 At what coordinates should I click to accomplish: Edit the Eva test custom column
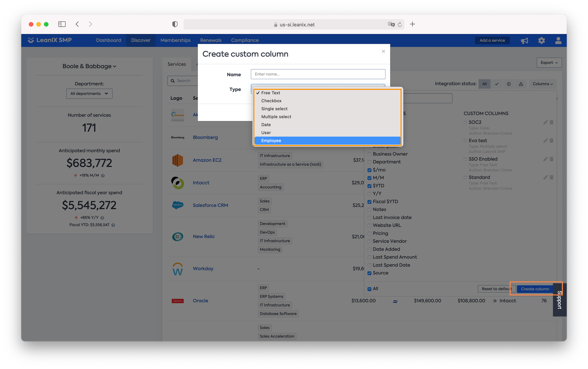pos(545,141)
